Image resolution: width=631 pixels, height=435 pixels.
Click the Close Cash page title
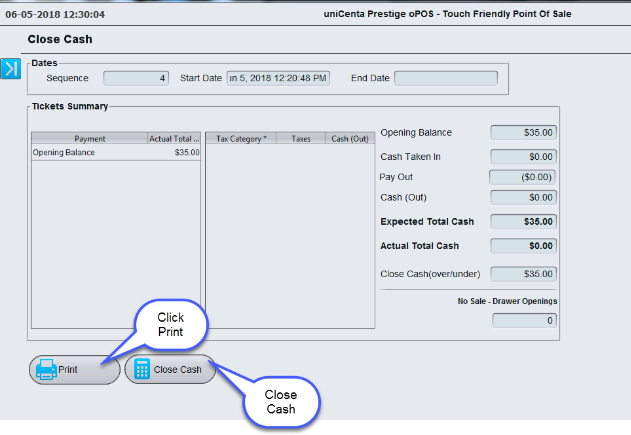[60, 39]
